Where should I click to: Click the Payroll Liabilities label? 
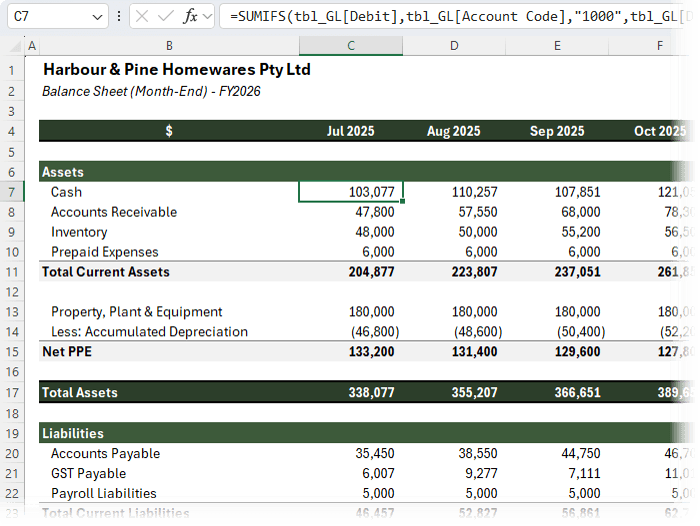pyautogui.click(x=104, y=493)
